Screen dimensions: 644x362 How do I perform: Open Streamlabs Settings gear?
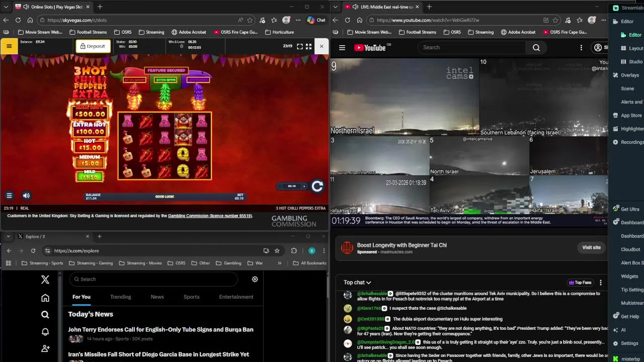(x=626, y=343)
